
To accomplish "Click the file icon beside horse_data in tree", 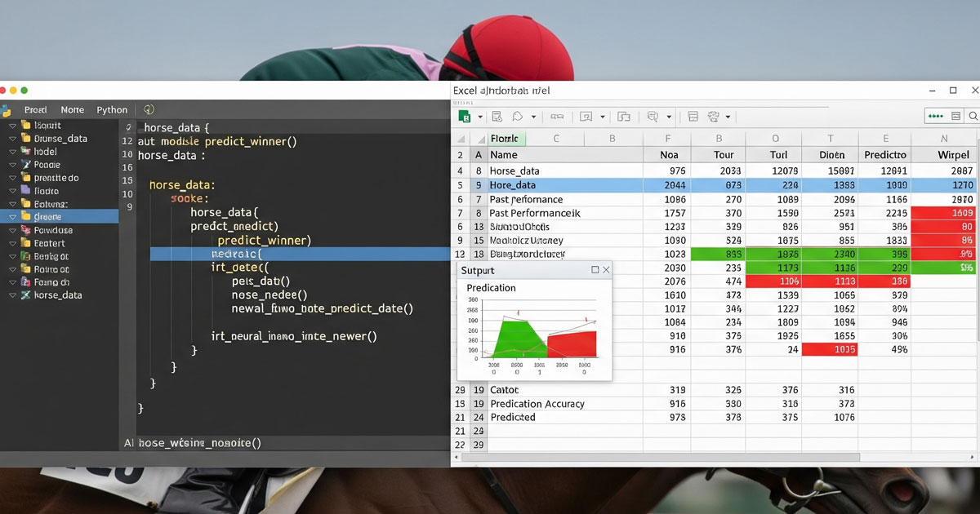I will [x=26, y=295].
